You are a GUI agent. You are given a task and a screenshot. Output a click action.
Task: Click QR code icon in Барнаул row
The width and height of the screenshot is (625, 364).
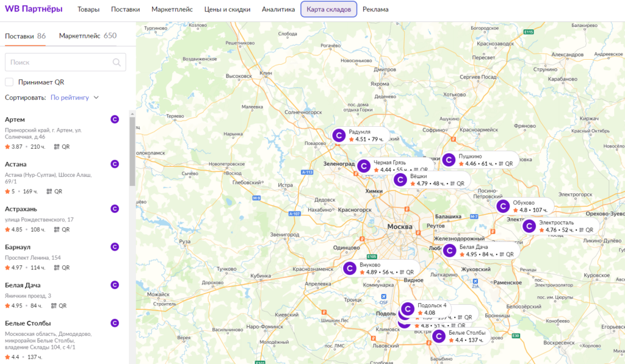57,268
